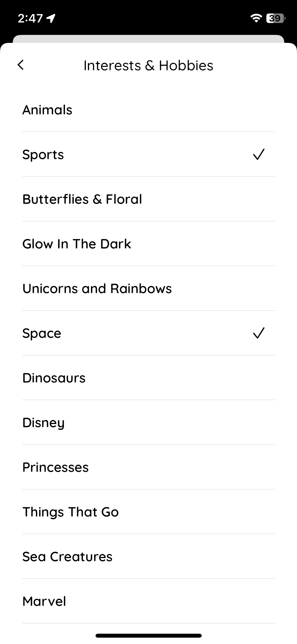Tap the home indicator bar
This screenshot has width=297, height=644.
[148, 636]
